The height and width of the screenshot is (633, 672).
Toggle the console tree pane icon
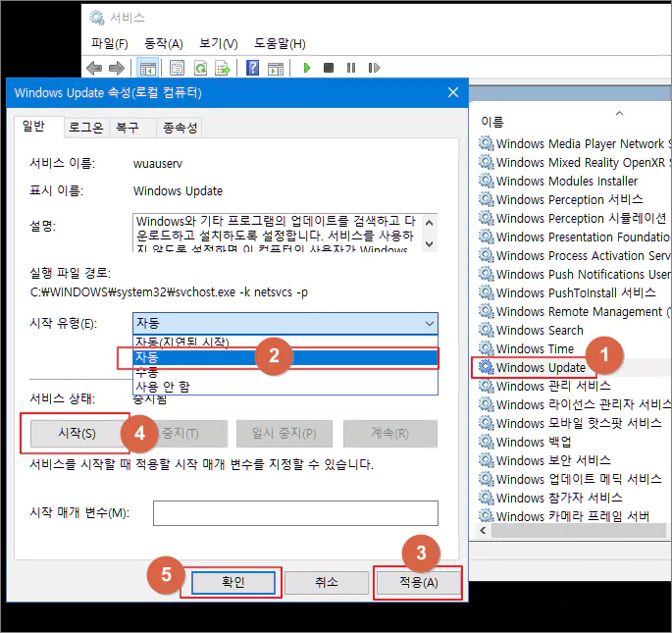pos(148,68)
